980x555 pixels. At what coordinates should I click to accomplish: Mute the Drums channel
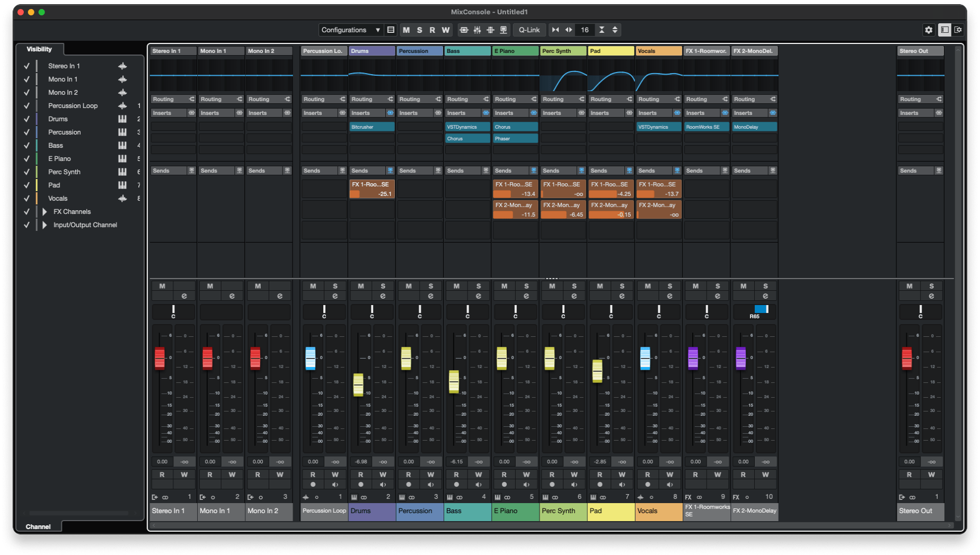[x=361, y=287]
